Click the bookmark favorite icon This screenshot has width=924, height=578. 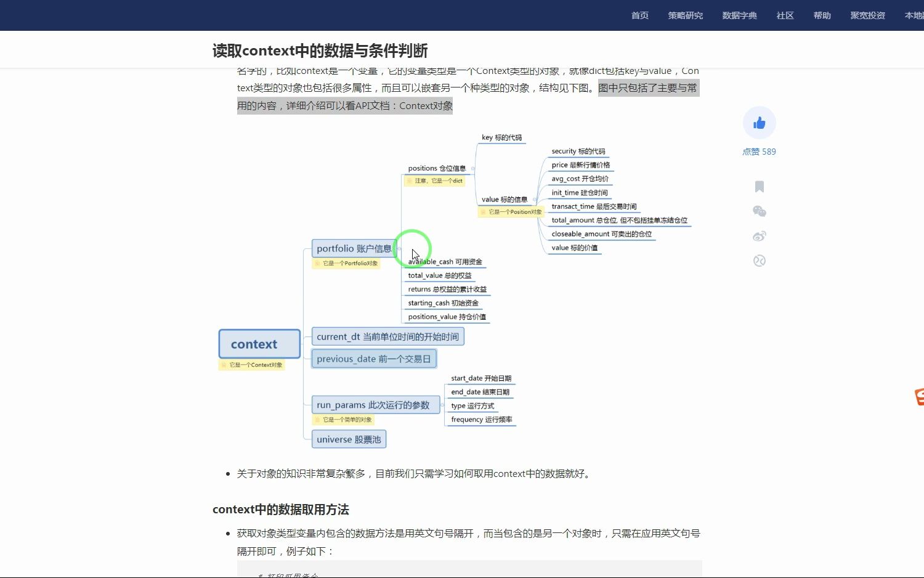(759, 187)
